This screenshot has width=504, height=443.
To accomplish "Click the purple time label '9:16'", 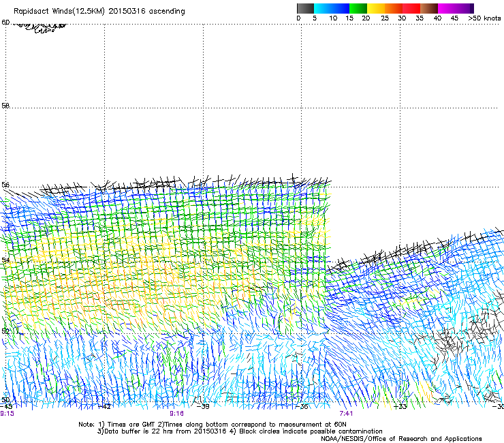I will (x=177, y=414).
